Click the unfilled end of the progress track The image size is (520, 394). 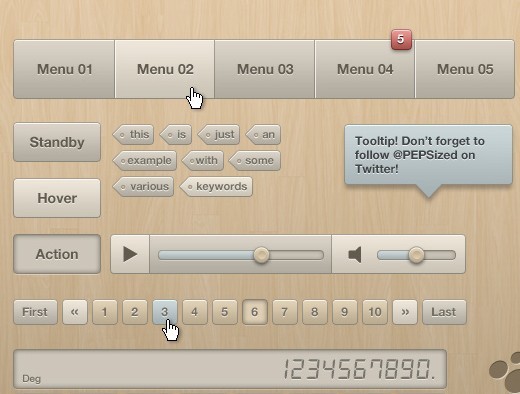click(x=297, y=255)
